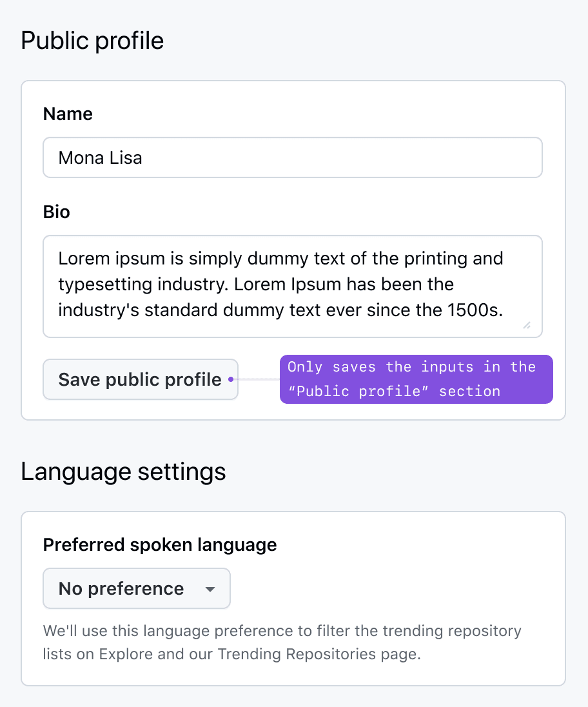Click the Preferred spoken language label

click(x=159, y=545)
